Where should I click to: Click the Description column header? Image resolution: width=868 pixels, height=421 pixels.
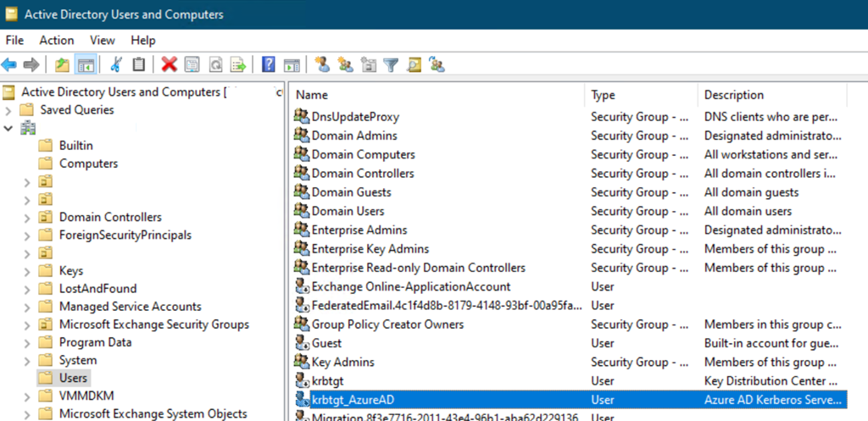click(x=733, y=95)
